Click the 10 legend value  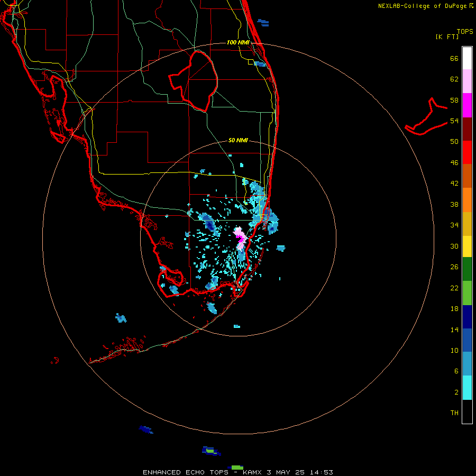pyautogui.click(x=454, y=350)
